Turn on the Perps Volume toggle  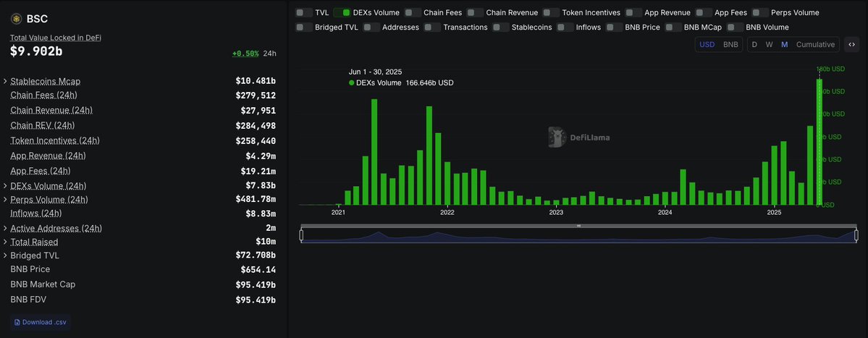[760, 12]
